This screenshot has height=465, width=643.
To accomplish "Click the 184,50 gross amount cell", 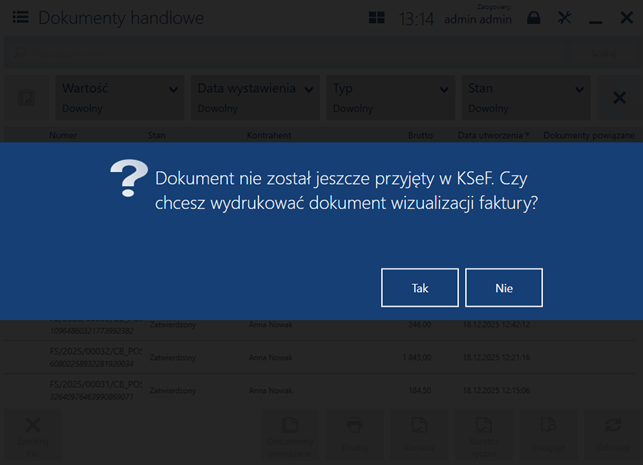I will tap(420, 390).
